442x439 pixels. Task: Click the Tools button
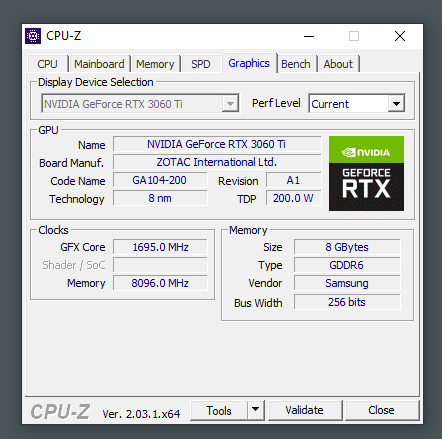click(219, 410)
